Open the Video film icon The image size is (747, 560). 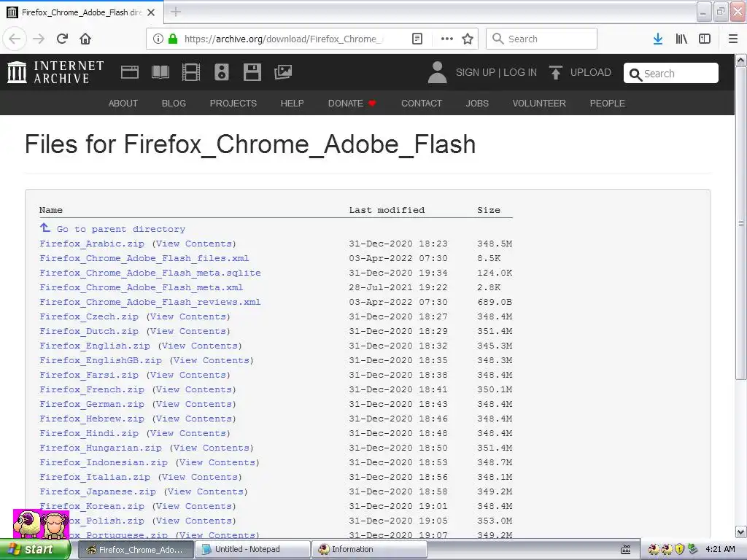(191, 72)
